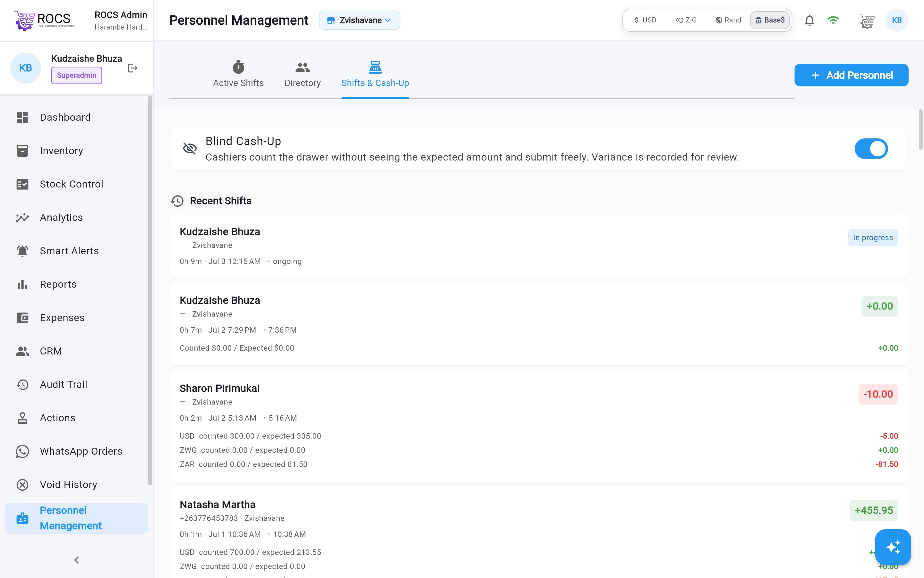Viewport: 924px width, 578px height.
Task: Click the Stock Control checklist icon
Action: pyautogui.click(x=22, y=184)
